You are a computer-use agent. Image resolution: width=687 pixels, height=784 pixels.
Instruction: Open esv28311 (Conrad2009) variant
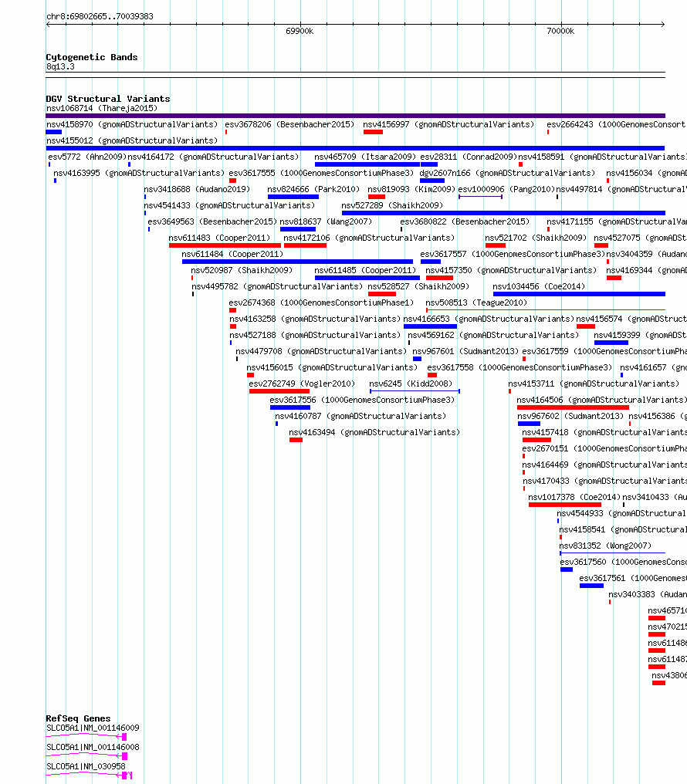469,157
